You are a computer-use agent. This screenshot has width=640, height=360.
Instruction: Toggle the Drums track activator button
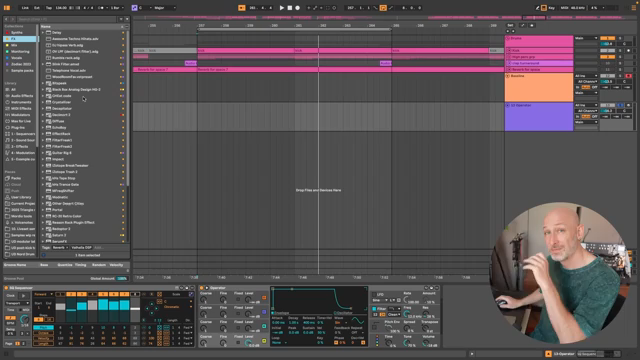point(607,38)
